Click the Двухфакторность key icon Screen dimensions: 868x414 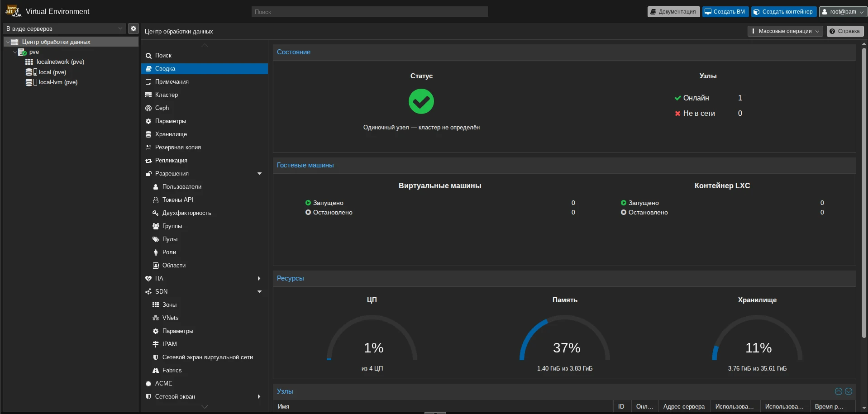pyautogui.click(x=156, y=213)
